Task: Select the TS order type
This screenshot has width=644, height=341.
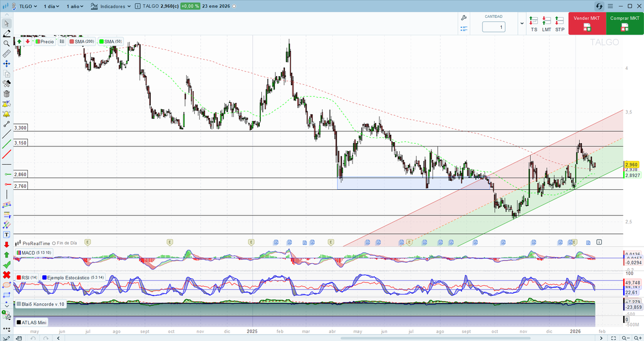Action: (533, 24)
